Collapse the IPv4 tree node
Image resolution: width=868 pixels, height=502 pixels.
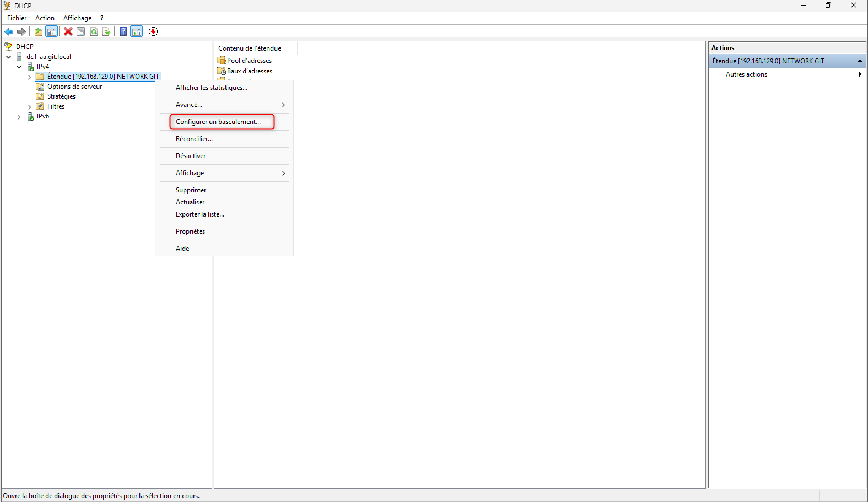coord(19,67)
